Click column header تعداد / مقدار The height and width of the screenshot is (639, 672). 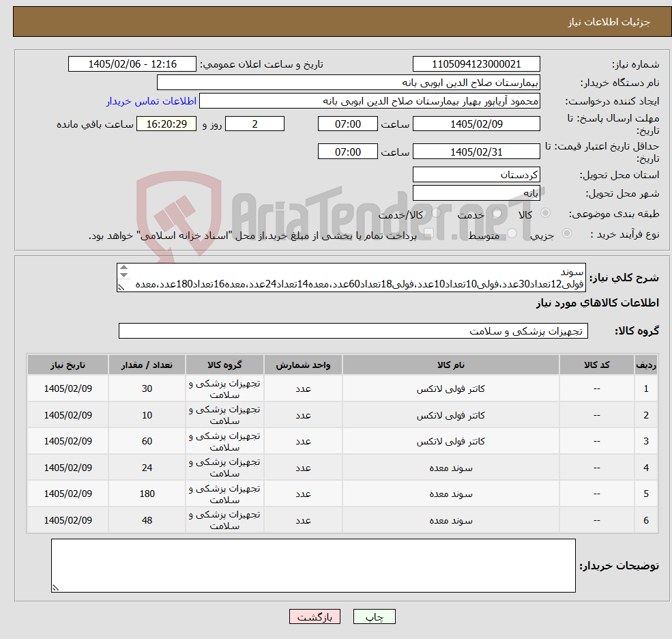147,365
